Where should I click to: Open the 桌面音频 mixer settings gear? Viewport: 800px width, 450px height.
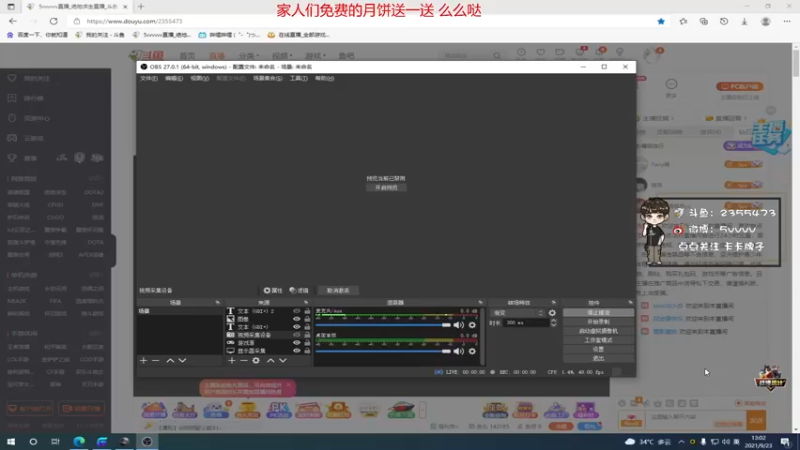click(x=472, y=351)
